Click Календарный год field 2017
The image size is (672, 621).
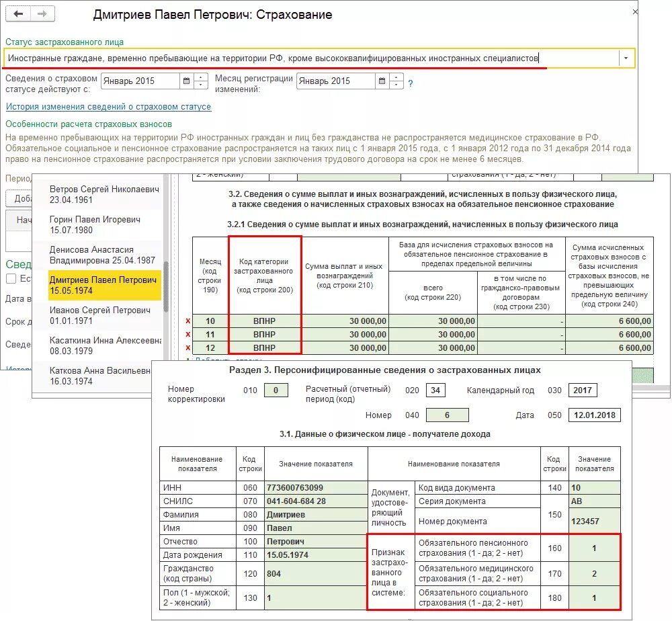point(583,390)
